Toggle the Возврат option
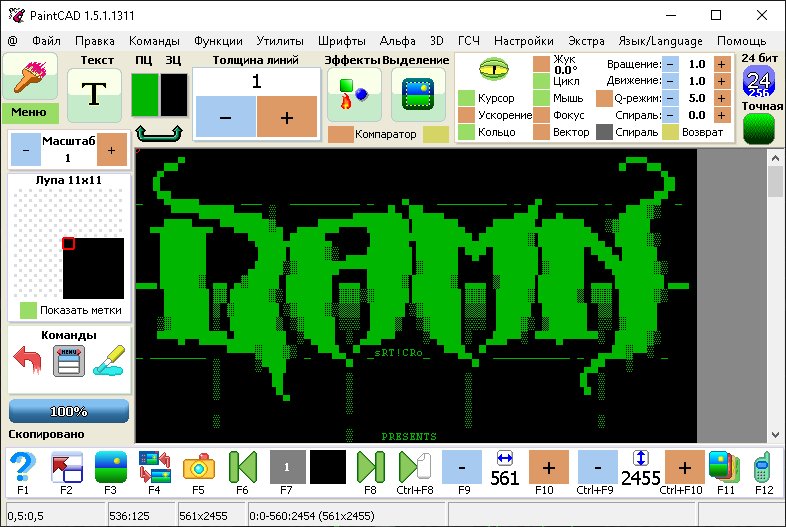This screenshot has width=786, height=527. point(670,132)
